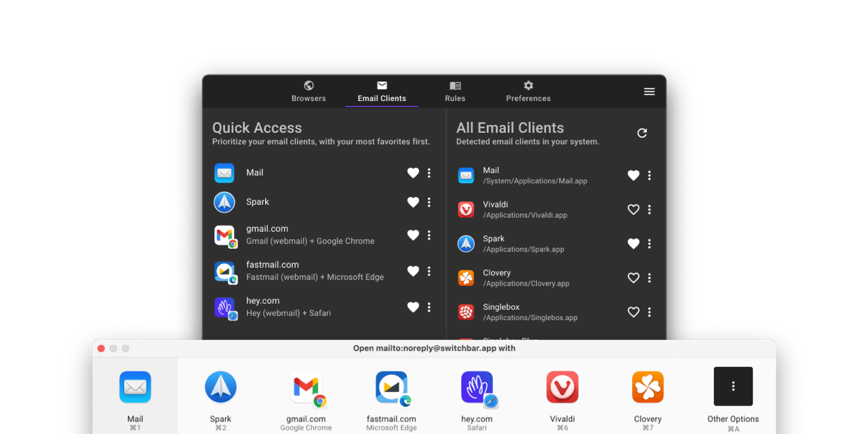Click the gmail.com icon in Quick Access
Image resolution: width=868 pixels, height=434 pixels.
pyautogui.click(x=225, y=236)
